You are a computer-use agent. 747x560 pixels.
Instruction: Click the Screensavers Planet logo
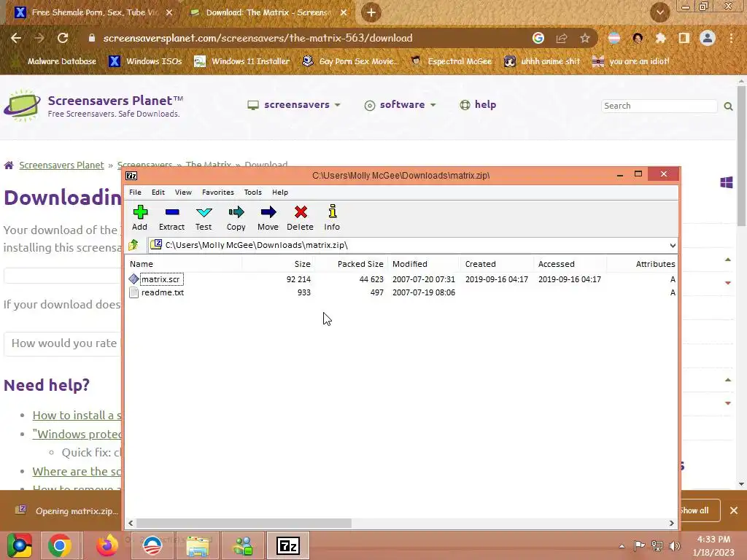[93, 106]
